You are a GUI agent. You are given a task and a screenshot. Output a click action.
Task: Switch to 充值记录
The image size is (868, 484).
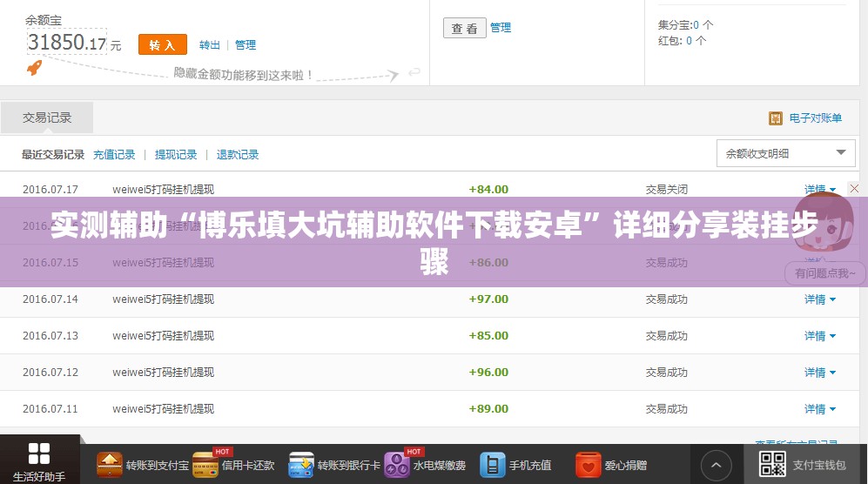click(114, 154)
